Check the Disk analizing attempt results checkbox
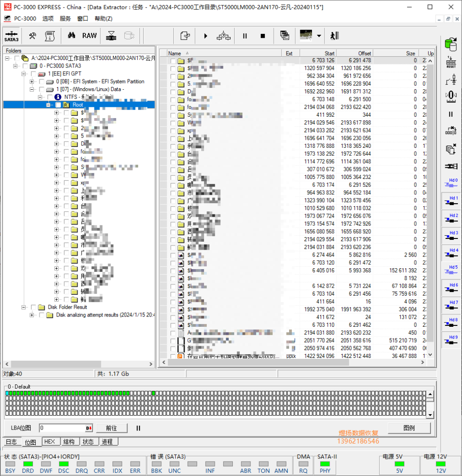 41,315
